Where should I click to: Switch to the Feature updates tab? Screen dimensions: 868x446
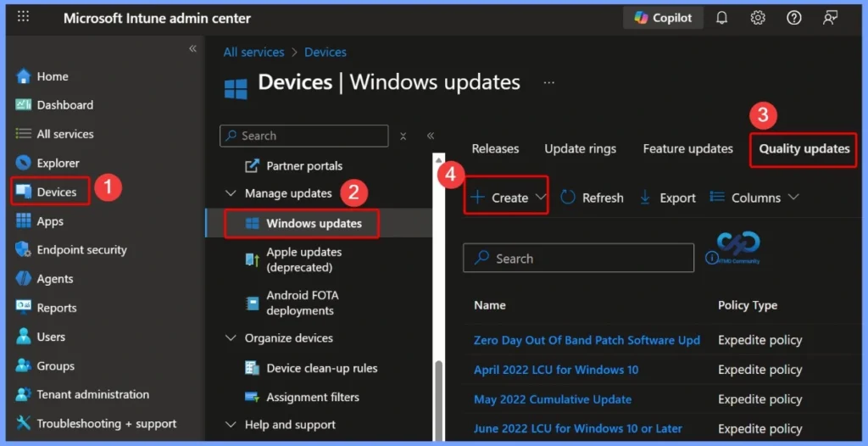coord(687,148)
